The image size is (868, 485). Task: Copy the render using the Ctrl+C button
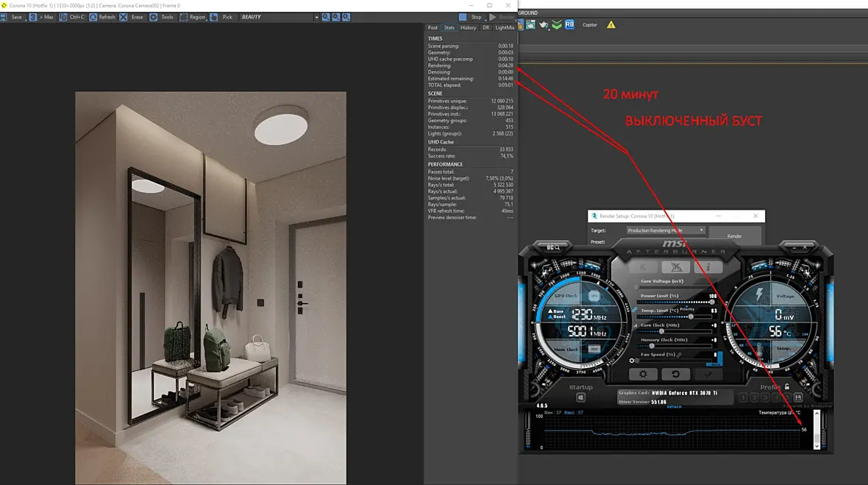72,17
